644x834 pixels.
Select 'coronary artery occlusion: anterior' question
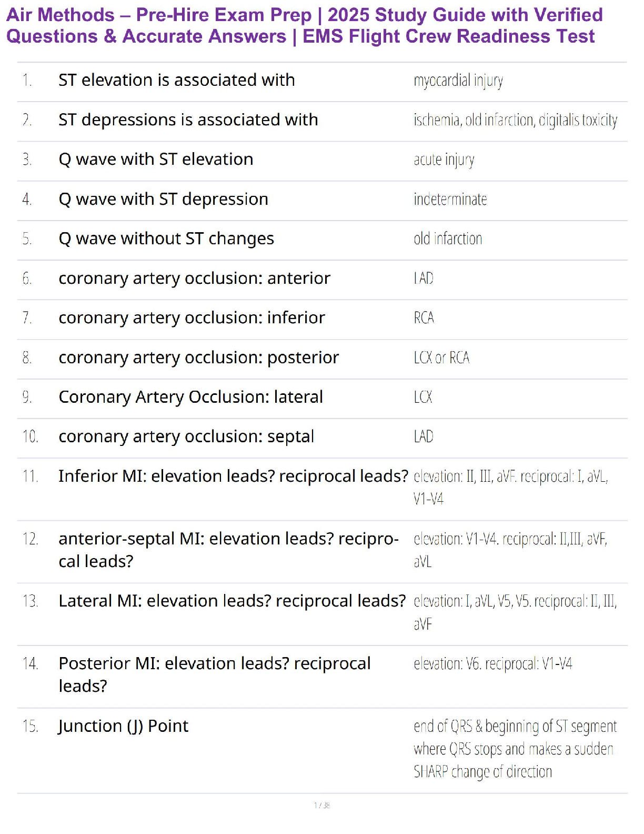[194, 279]
